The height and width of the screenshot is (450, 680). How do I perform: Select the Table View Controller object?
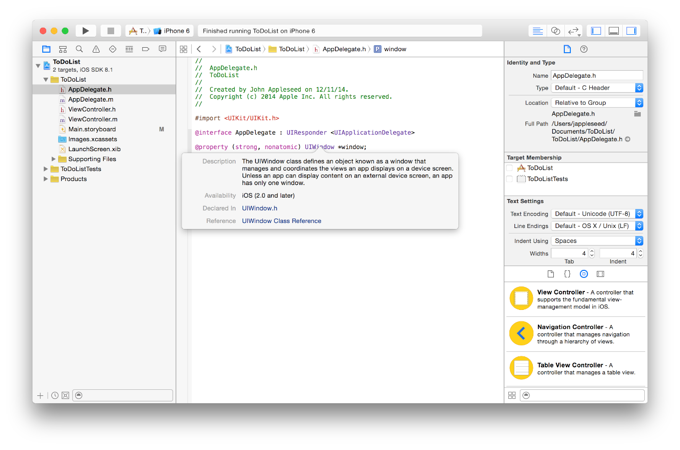point(576,368)
